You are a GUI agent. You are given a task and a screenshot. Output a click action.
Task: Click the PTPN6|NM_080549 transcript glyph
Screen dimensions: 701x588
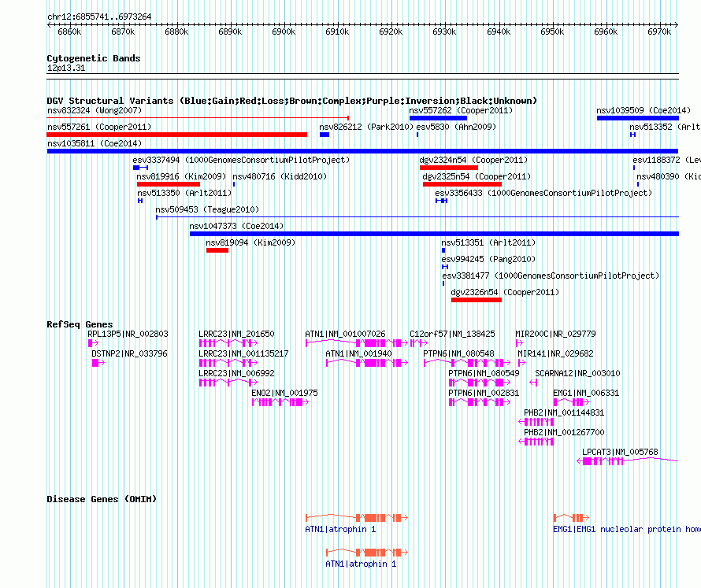480,383
